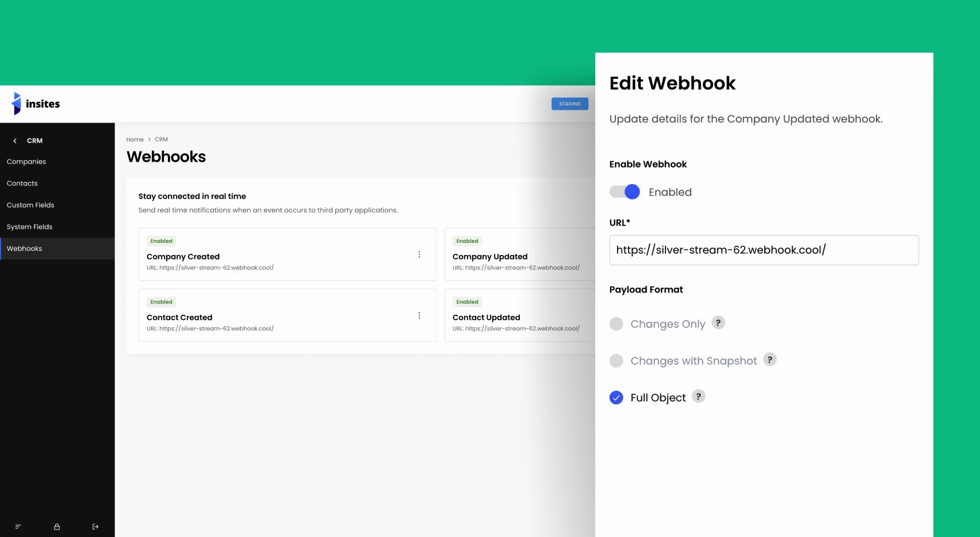Click Enabled badge on Contact Updated card
The image size is (980, 537).
(468, 302)
